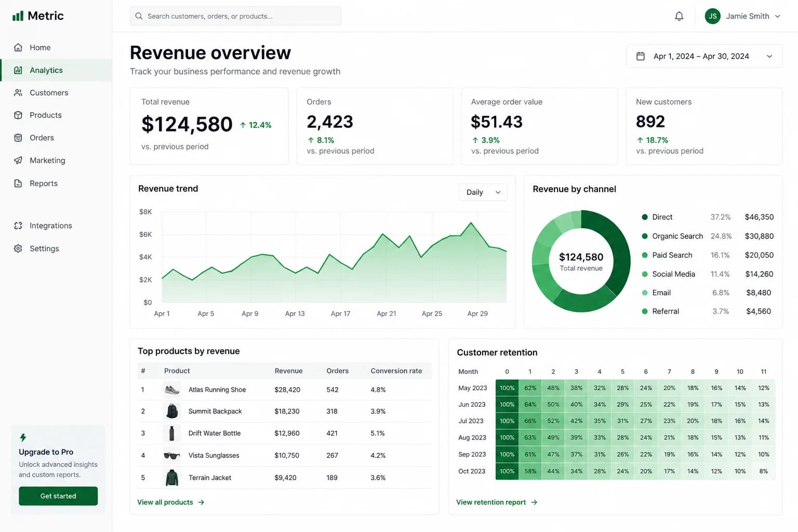Screen dimensions: 798x532
Task: Click the Settings gear icon
Action: coord(18,248)
